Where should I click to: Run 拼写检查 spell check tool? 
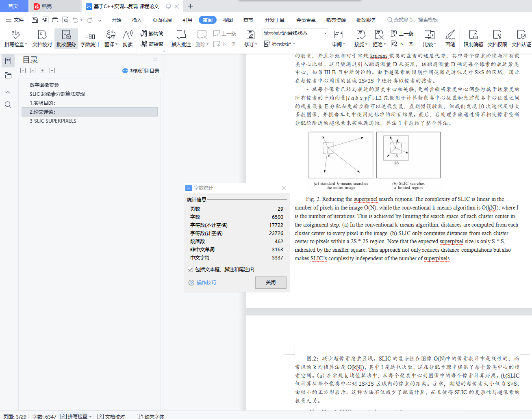pyautogui.click(x=16, y=39)
